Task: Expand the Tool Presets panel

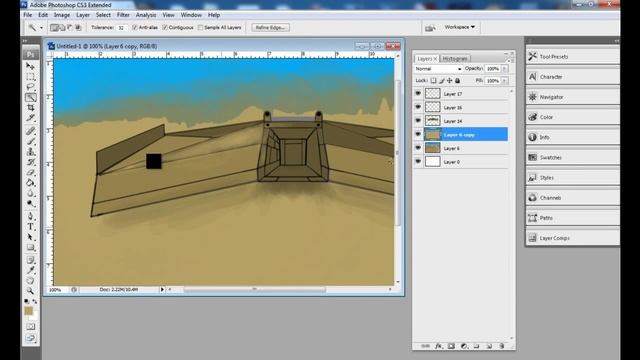Action: point(572,57)
